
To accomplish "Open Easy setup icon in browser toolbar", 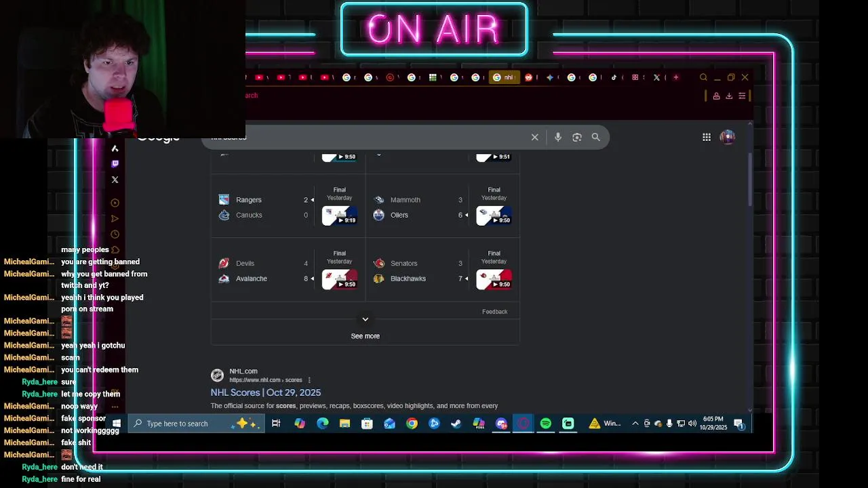I will 742,96.
